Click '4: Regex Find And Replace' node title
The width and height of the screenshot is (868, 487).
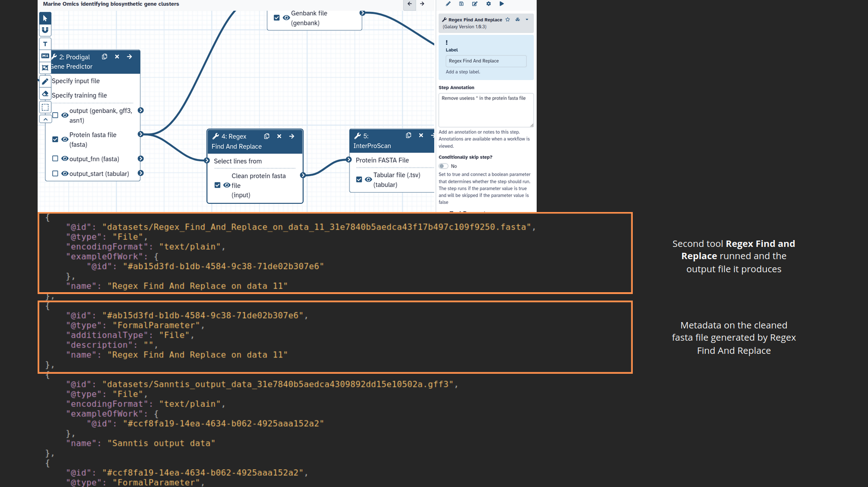[x=237, y=141]
